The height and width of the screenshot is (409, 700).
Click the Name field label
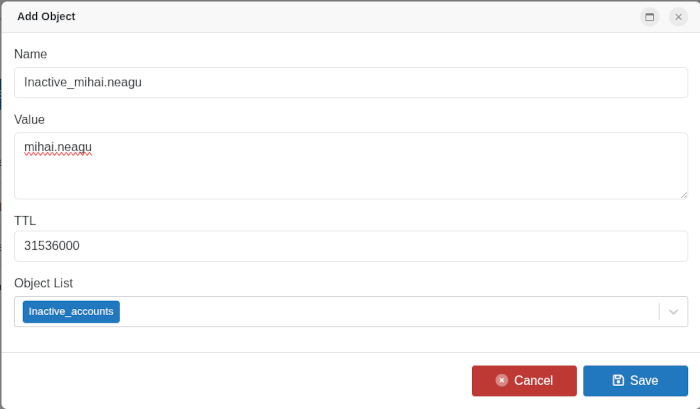tap(31, 54)
